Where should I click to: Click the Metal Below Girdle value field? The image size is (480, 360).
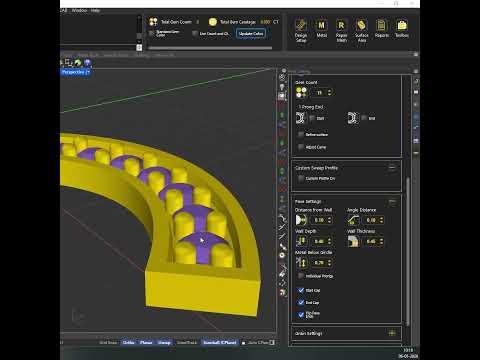319,263
